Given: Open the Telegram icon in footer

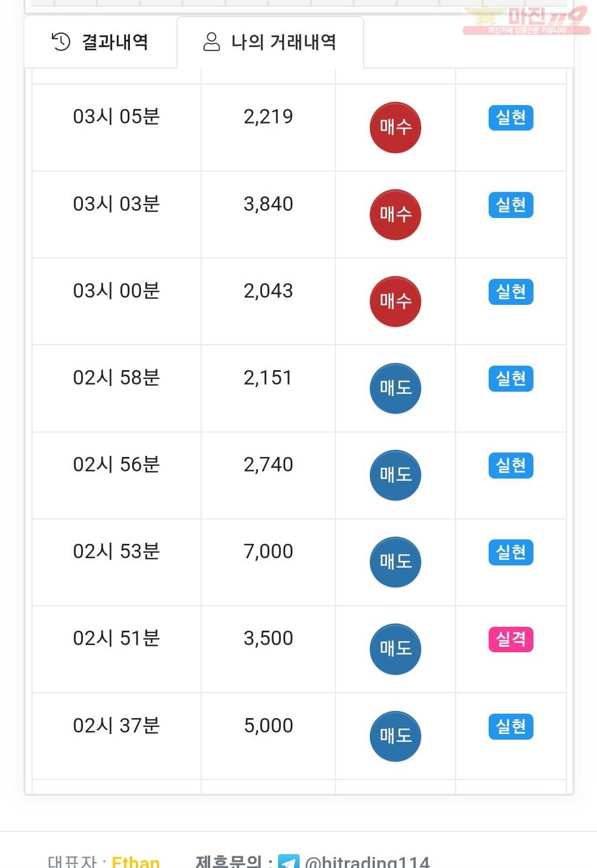Looking at the screenshot, I should click(x=289, y=861).
